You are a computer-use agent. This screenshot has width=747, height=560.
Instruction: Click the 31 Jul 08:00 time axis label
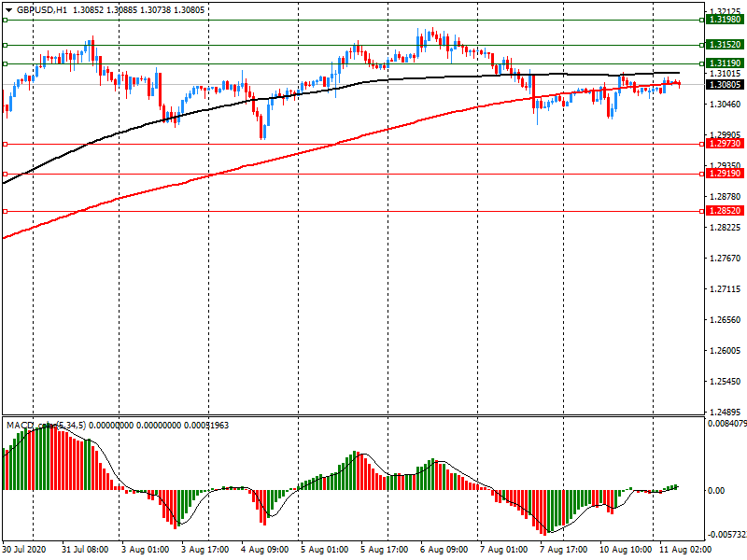85,550
